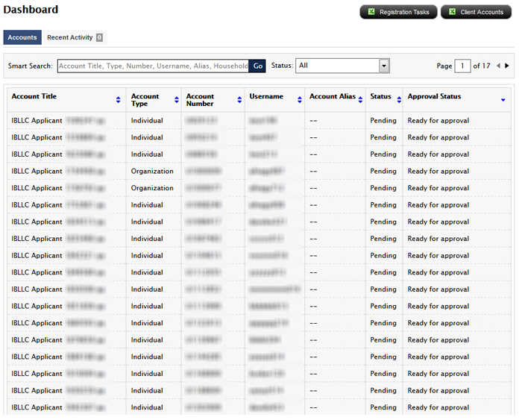The width and height of the screenshot is (519, 420).
Task: Click the Username column header
Action: pyautogui.click(x=266, y=97)
